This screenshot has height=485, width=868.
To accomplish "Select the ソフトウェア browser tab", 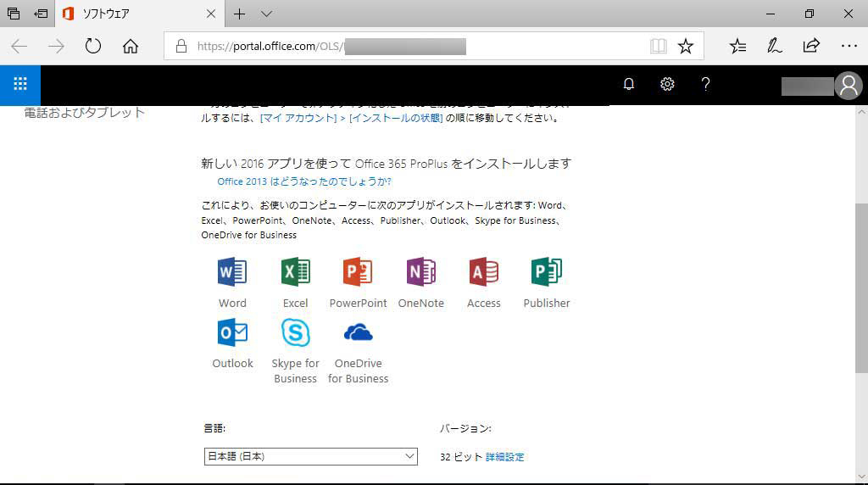I will (127, 14).
